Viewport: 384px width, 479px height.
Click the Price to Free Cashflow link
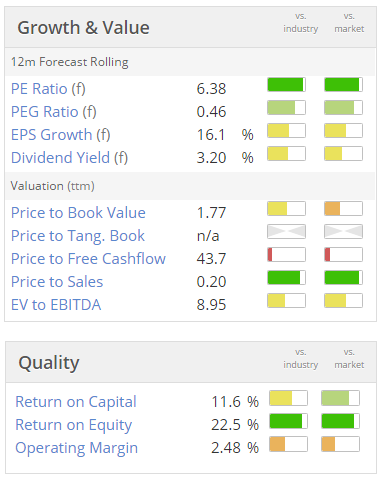pyautogui.click(x=88, y=259)
